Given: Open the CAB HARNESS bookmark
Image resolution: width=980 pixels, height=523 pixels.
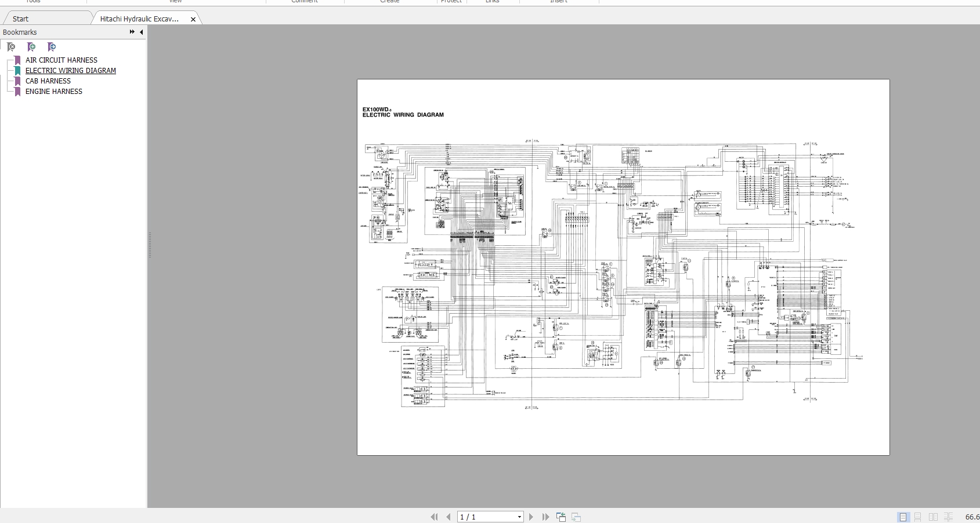Looking at the screenshot, I should (48, 81).
